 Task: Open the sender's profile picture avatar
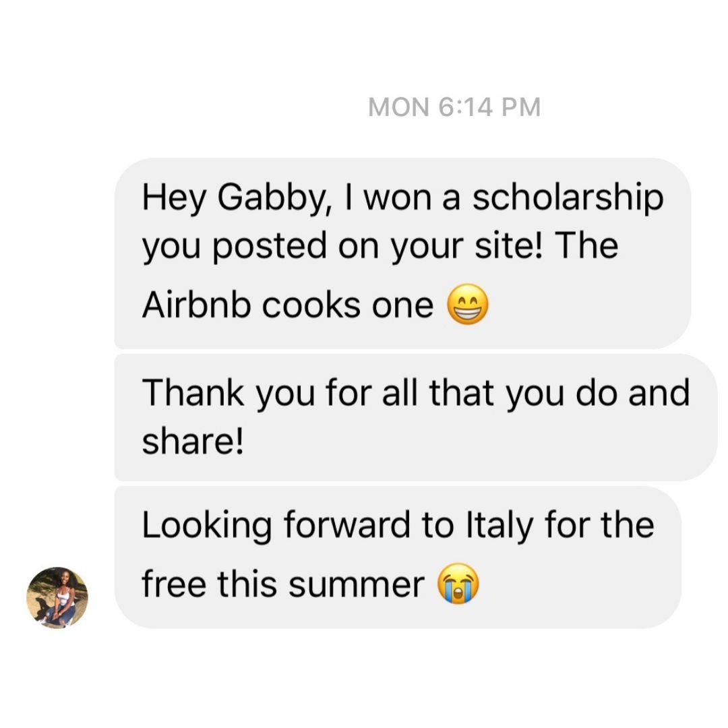(57, 597)
